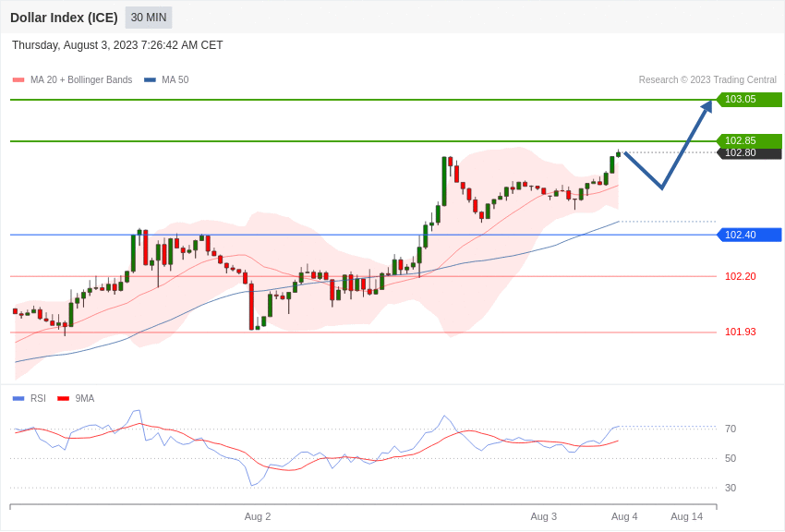785x532 pixels.
Task: Click the RSI 70 level label
Action: click(x=731, y=429)
